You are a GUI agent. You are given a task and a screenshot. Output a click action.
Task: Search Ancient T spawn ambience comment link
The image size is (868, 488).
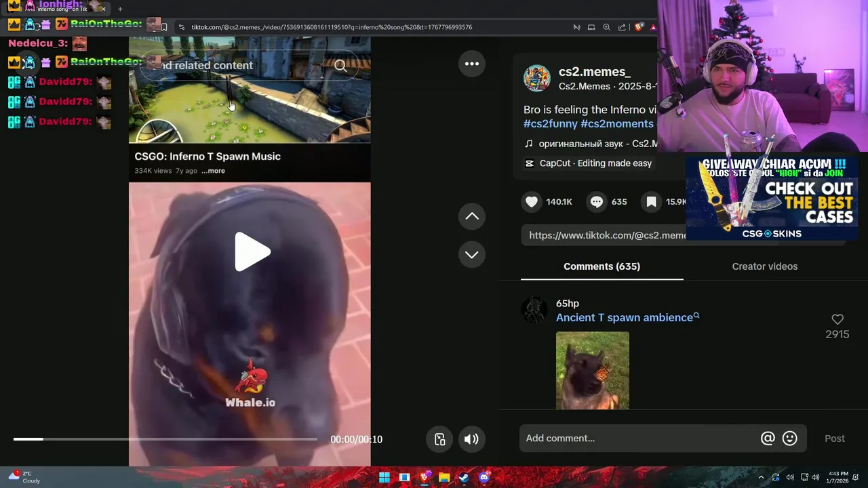(x=627, y=317)
